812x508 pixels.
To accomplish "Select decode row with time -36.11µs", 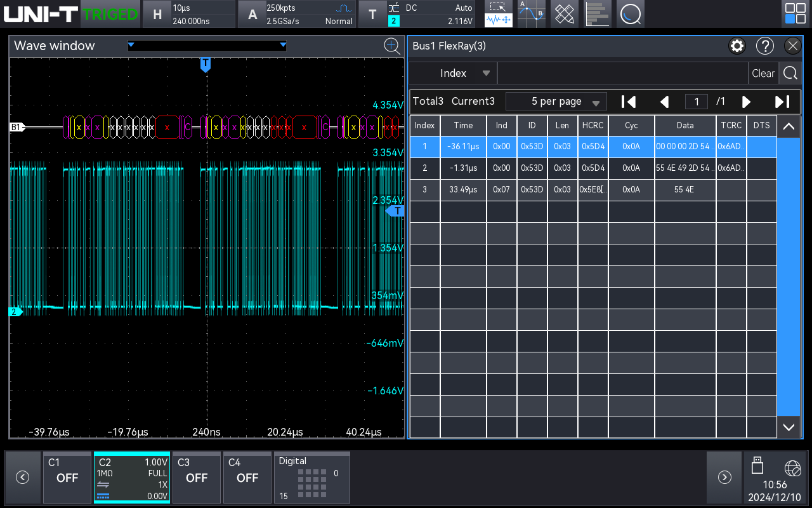I will pyautogui.click(x=593, y=147).
